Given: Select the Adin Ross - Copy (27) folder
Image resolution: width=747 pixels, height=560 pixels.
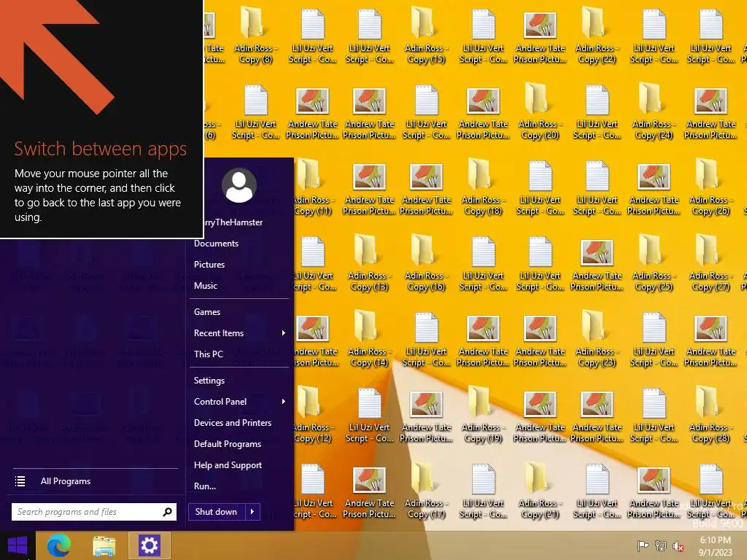Looking at the screenshot, I should 711,262.
